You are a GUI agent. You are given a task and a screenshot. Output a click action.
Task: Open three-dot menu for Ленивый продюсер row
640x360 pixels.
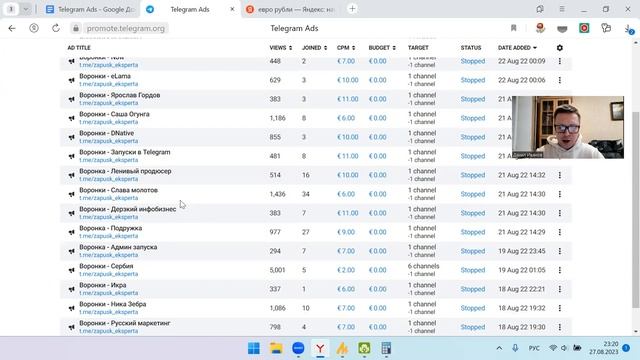(x=560, y=175)
